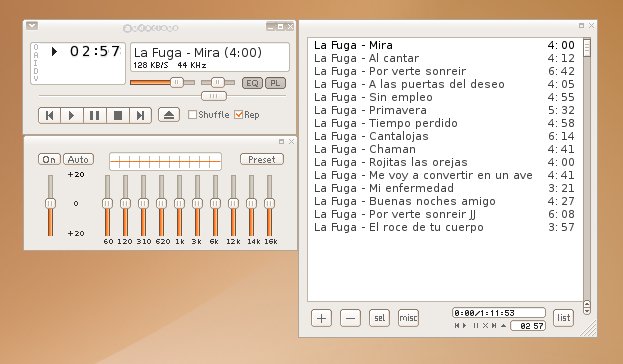Click the 'I' file info letter in clutterbar
Image resolution: width=623 pixels, height=364 pixels.
36,63
